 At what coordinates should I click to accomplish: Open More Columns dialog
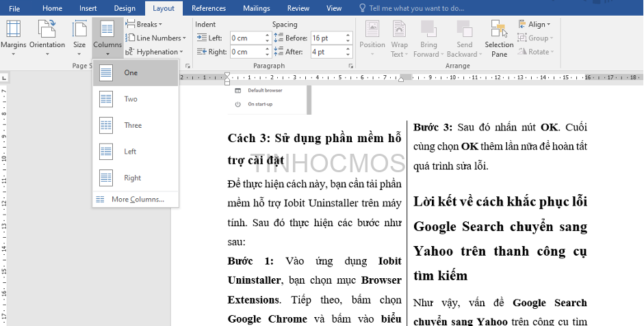coord(136,200)
